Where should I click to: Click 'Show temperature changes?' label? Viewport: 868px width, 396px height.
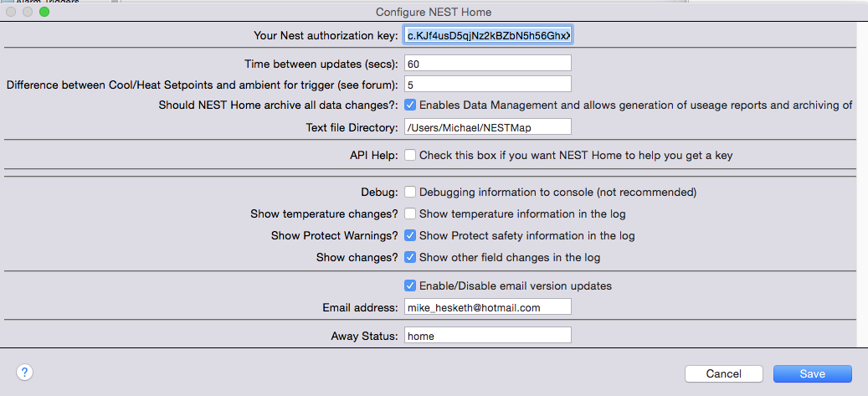(x=324, y=213)
